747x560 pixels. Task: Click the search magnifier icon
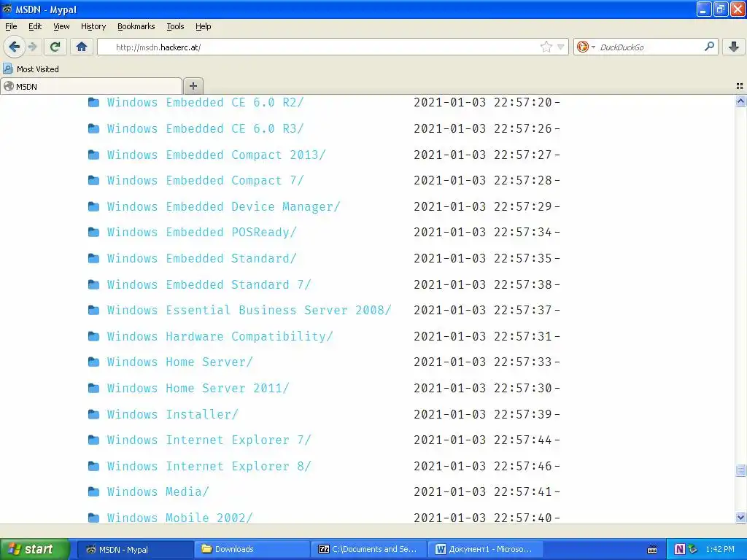(709, 46)
